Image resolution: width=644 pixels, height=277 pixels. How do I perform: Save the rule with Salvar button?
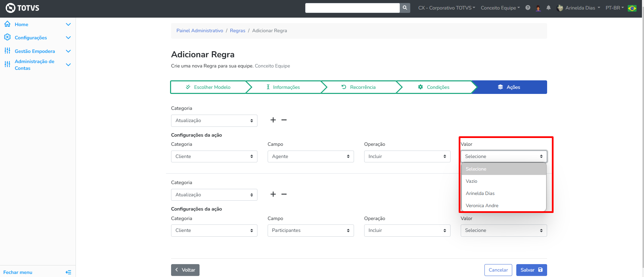[x=531, y=270]
